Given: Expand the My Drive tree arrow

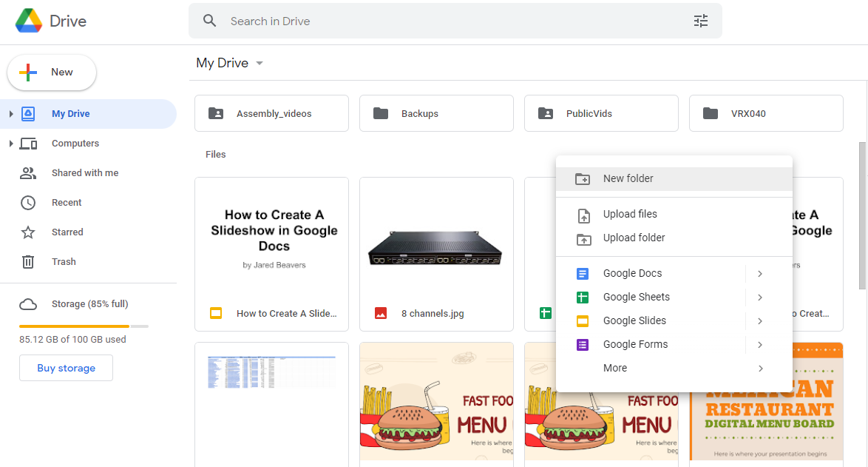Looking at the screenshot, I should click(x=10, y=113).
